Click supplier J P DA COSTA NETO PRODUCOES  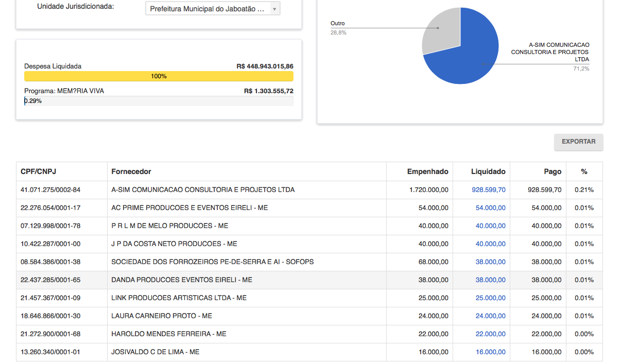[174, 244]
